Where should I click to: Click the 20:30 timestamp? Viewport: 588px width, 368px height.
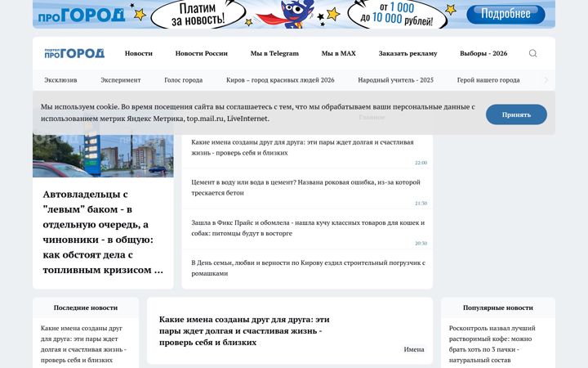tap(421, 244)
